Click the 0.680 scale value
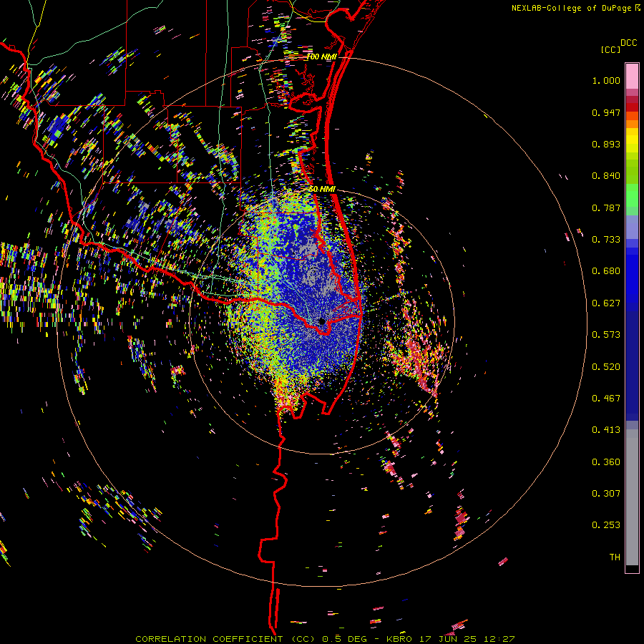Image resolution: width=644 pixels, height=644 pixels. 606,271
